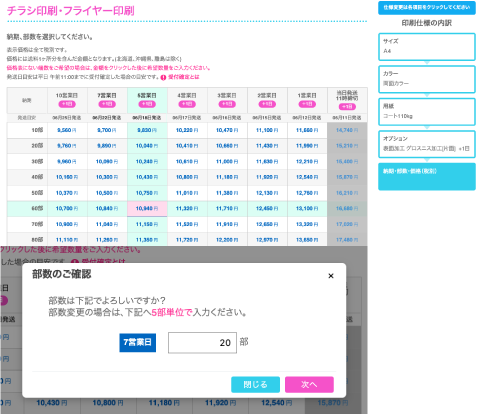Image resolution: width=480 pixels, height=414 pixels.
Task: Select 40部 price 10,160円 under 10営業日
Action: tap(67, 177)
